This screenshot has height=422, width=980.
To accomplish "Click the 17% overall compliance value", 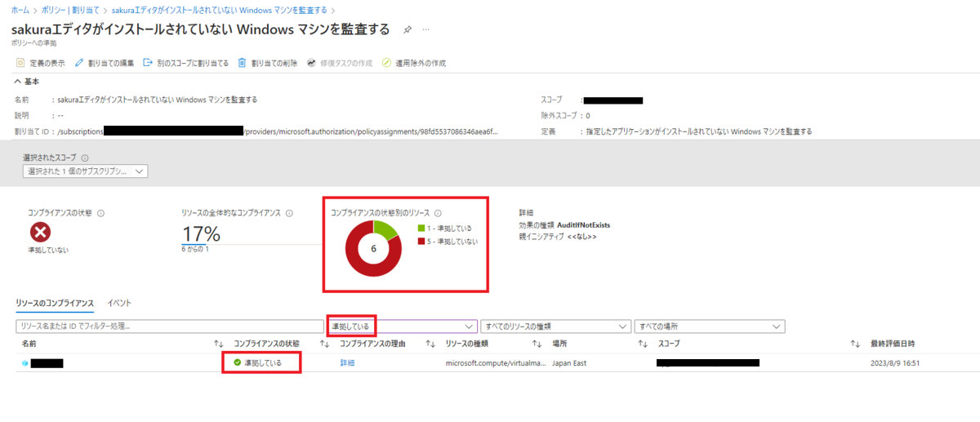I will click(x=201, y=233).
